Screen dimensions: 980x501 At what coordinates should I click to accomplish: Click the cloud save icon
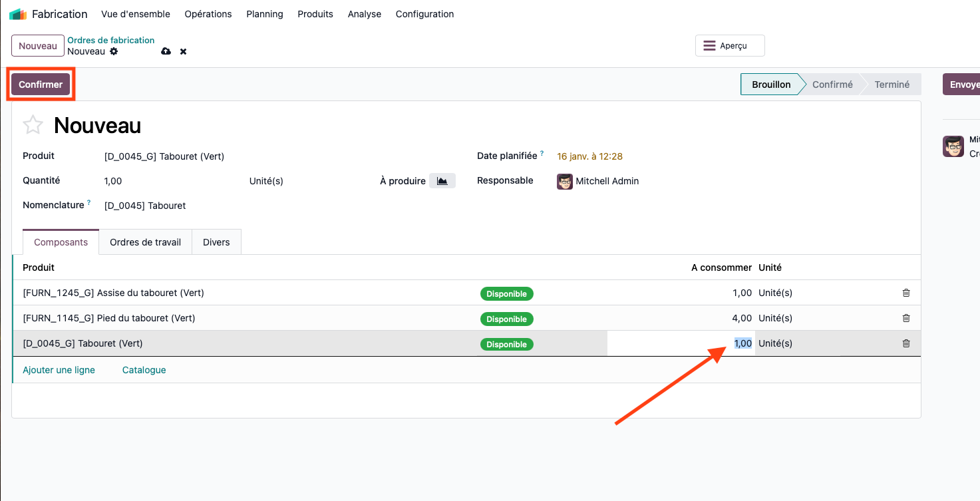coord(166,51)
